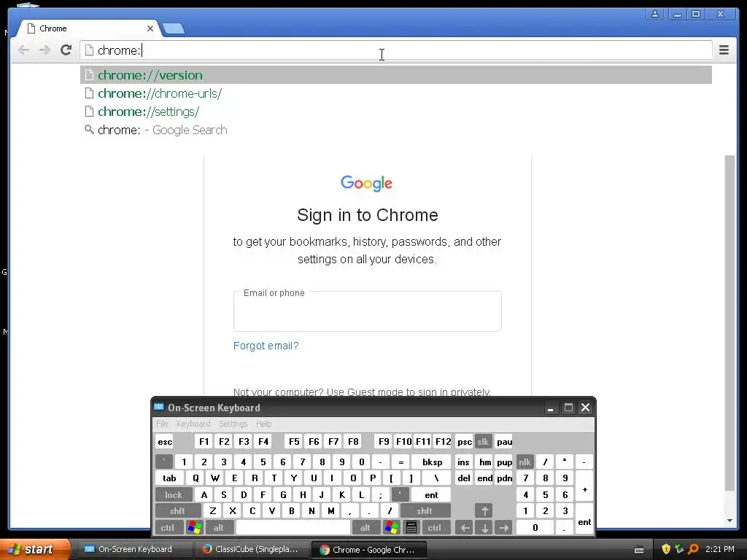Choose the chrome: Google Search suggestion
The height and width of the screenshot is (560, 747).
pos(396,130)
